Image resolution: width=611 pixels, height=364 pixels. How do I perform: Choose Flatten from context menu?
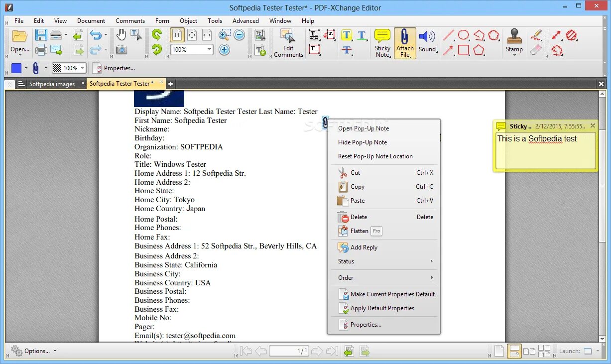(383, 231)
